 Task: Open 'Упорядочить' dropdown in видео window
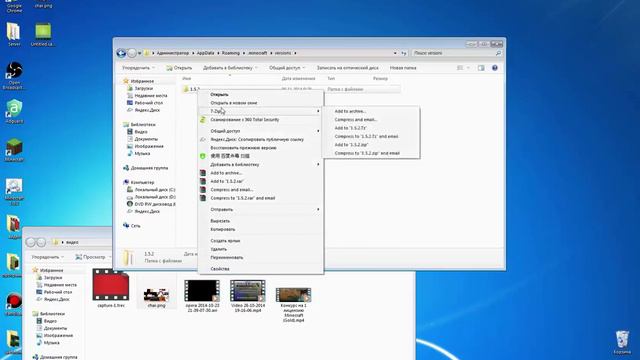tap(48, 257)
